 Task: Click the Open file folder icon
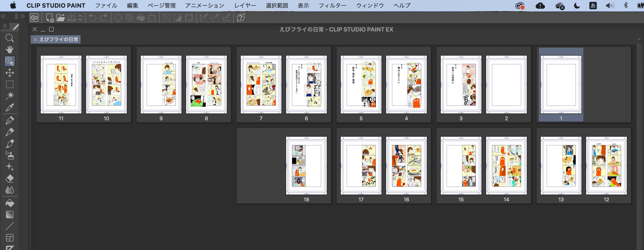pyautogui.click(x=60, y=18)
